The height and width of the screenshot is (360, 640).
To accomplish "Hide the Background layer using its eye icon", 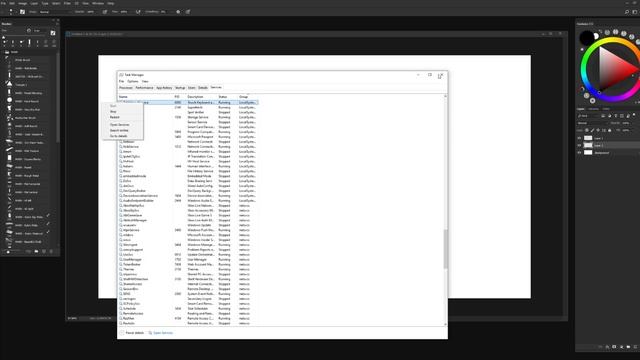I will tap(579, 153).
